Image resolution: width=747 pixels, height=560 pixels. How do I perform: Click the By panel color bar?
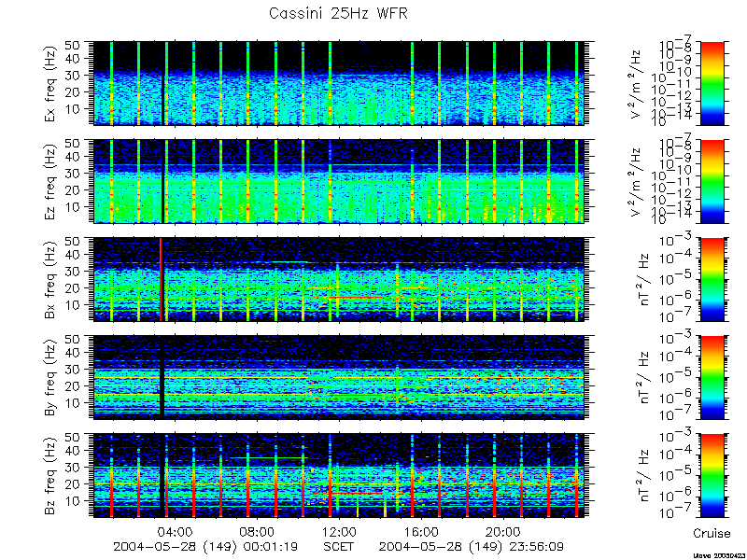click(x=712, y=378)
